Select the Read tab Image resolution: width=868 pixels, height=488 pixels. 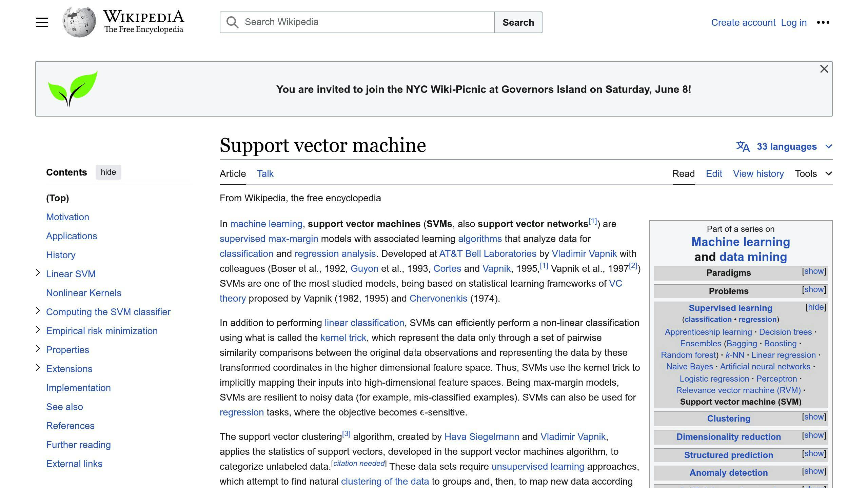click(684, 174)
